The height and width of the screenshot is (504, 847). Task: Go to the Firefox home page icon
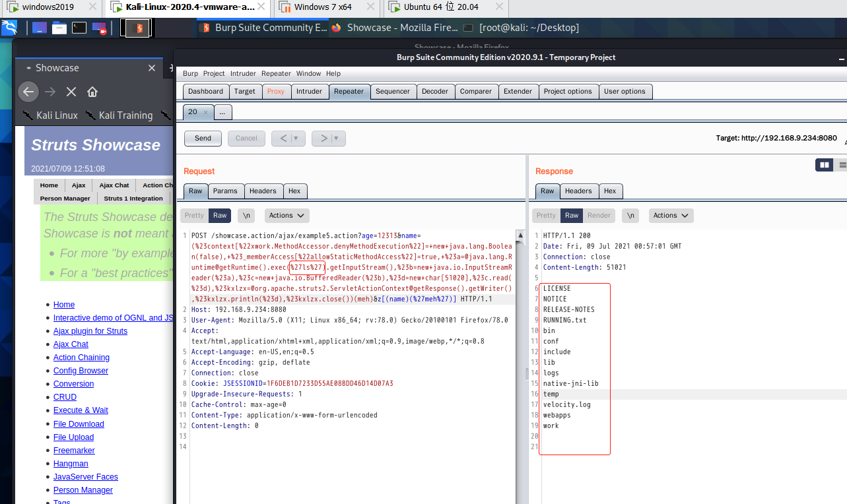(92, 92)
